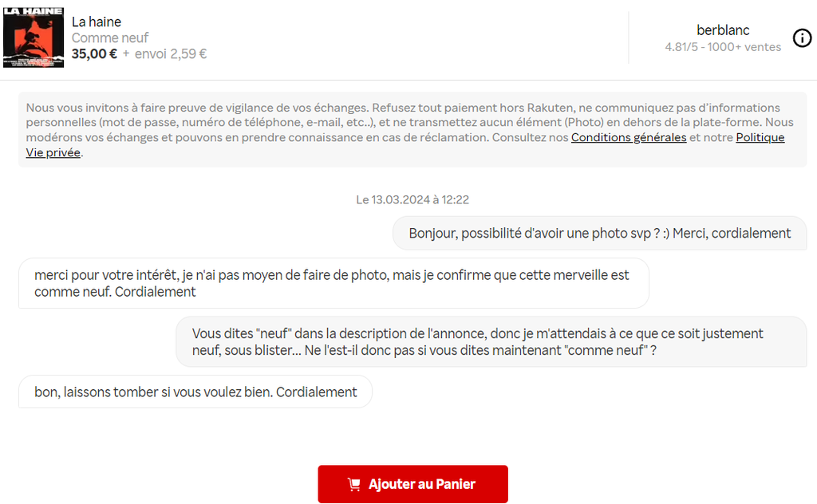The image size is (817, 504).
Task: Select the message asking for a photo
Action: tap(599, 233)
